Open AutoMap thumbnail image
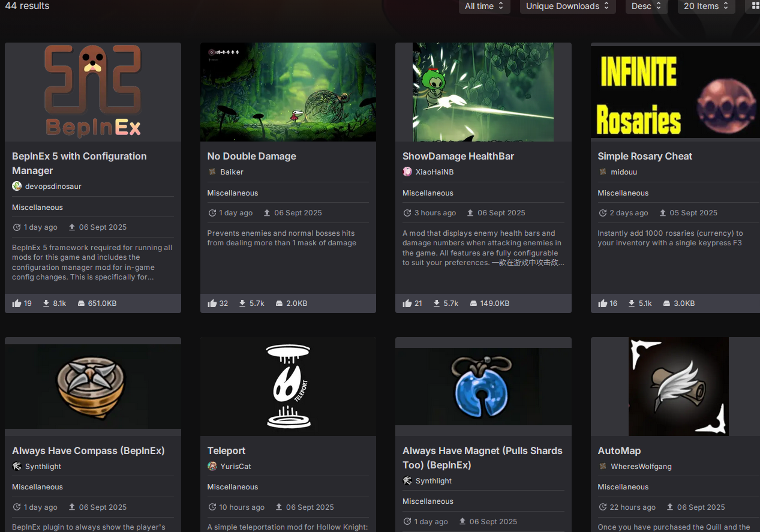This screenshot has height=532, width=760. [675, 386]
